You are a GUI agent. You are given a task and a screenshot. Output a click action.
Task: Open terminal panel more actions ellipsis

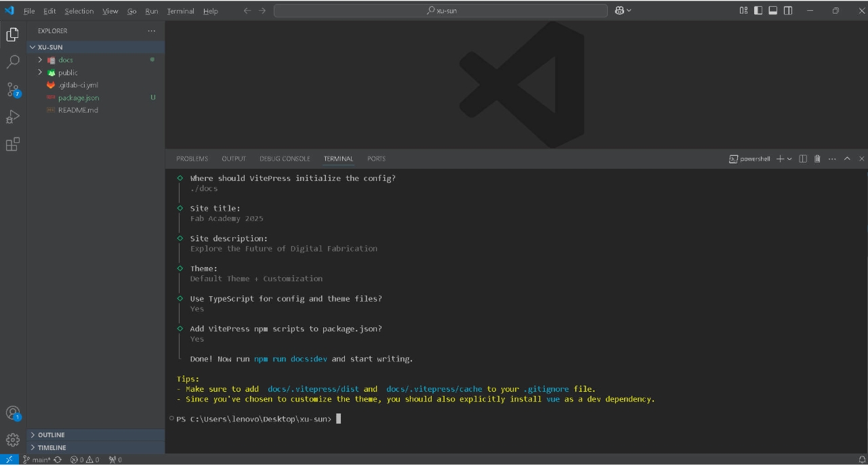click(832, 159)
